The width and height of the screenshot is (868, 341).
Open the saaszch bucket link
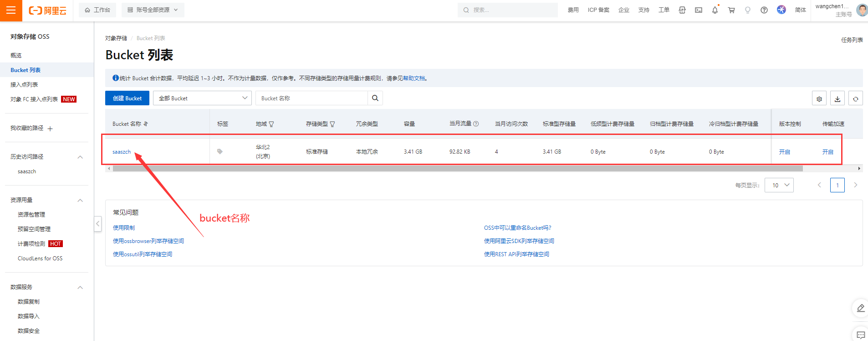click(122, 152)
